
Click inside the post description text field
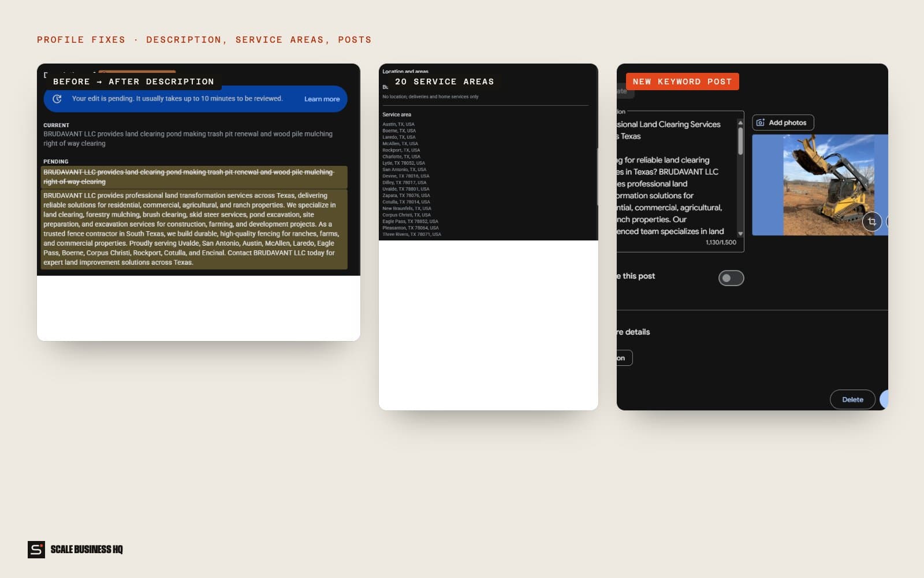point(676,178)
